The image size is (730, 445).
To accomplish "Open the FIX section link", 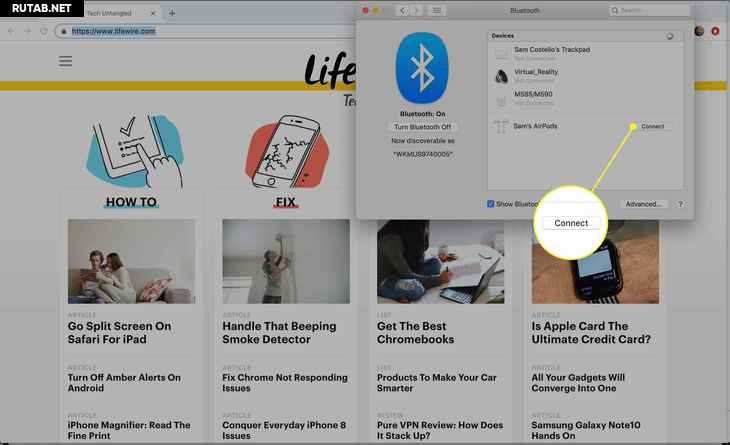I will 285,202.
